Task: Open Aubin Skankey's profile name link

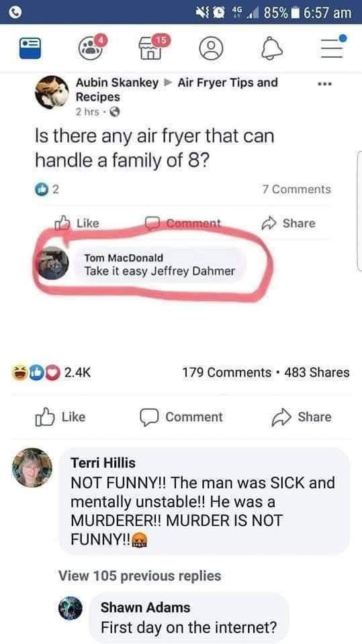Action: pyautogui.click(x=117, y=83)
